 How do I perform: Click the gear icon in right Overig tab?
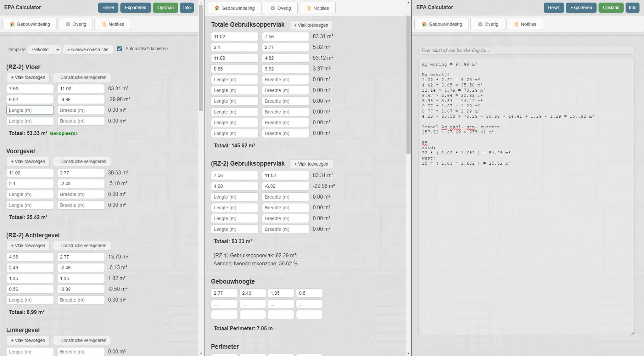point(480,24)
